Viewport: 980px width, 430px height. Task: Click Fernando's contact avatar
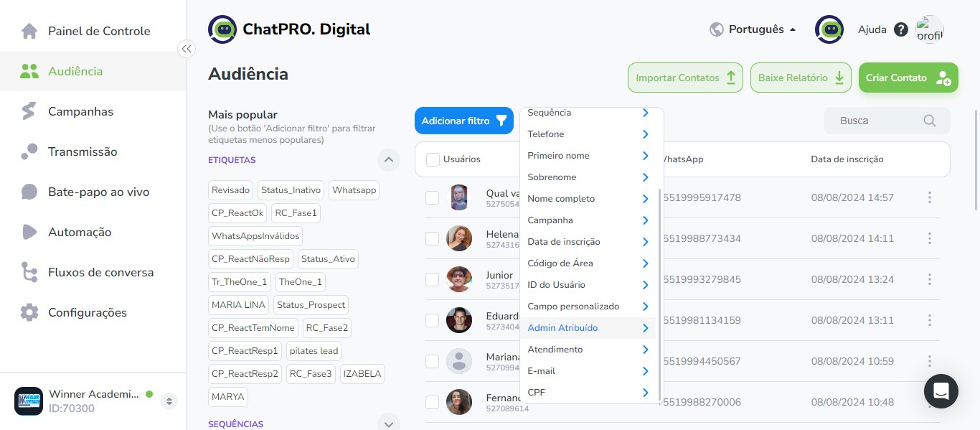pos(459,402)
